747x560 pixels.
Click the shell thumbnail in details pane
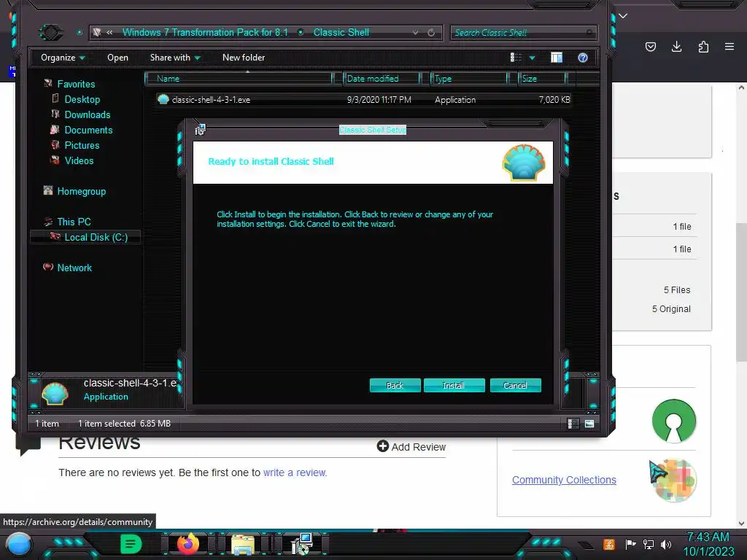coord(55,393)
